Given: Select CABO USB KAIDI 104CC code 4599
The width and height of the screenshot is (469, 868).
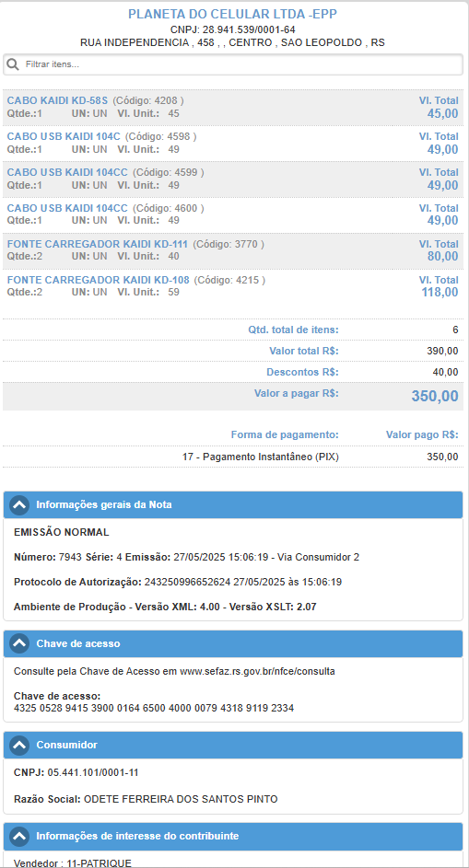Looking at the screenshot, I should point(233,179).
